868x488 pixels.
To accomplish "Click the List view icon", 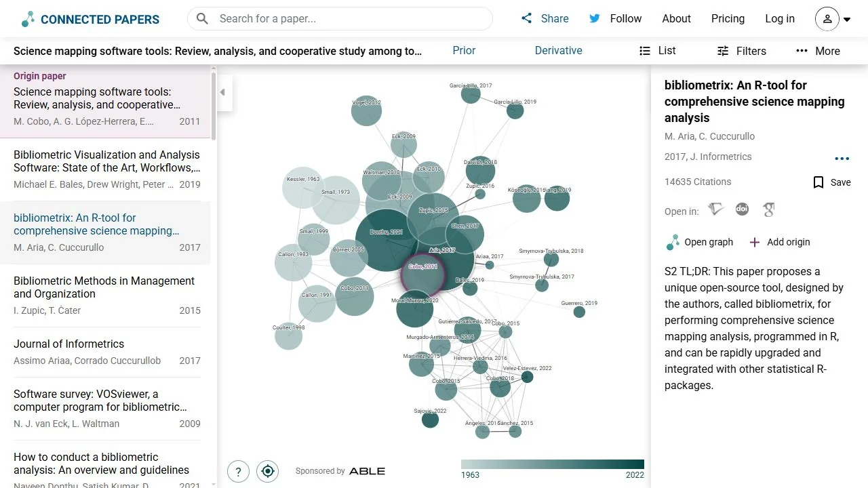I will point(645,51).
